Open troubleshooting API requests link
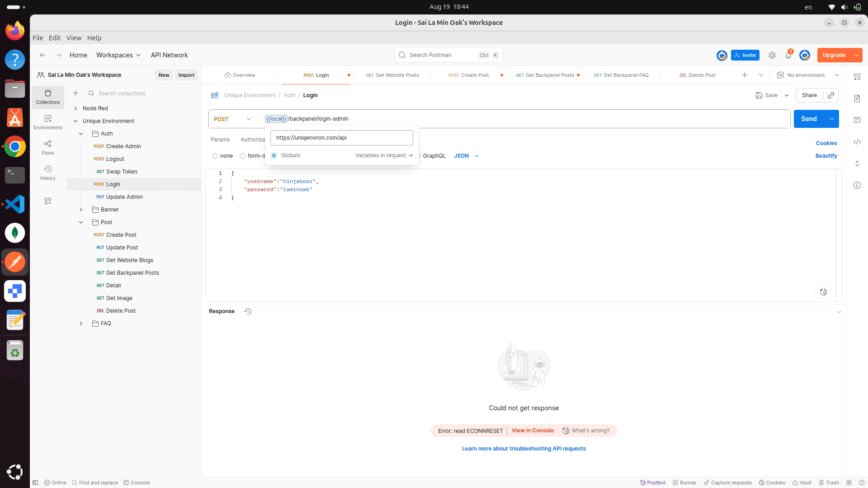 (524, 449)
